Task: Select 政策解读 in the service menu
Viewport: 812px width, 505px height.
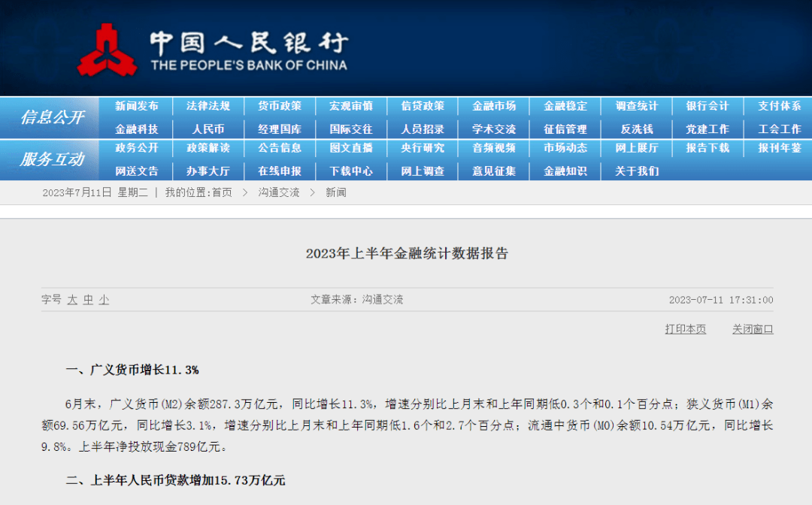Action: [208, 148]
